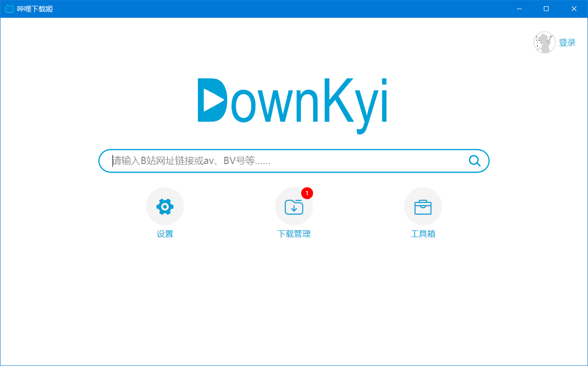Screen dimensions: 588x366
Task: Maximize the DownKyi window
Action: 546,9
